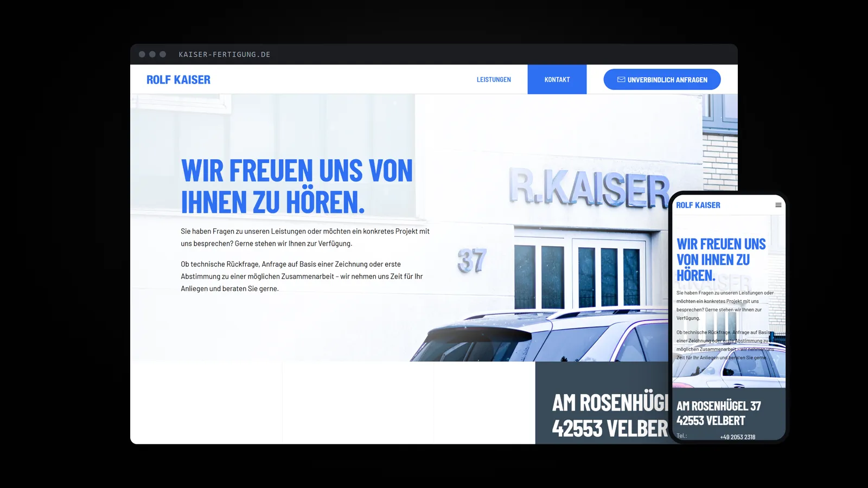This screenshot has width=868, height=488.
Task: Click the mobile headline 'WIR FREUEN UNS VON IHNEN ZU HÖREN.'
Action: 721,260
